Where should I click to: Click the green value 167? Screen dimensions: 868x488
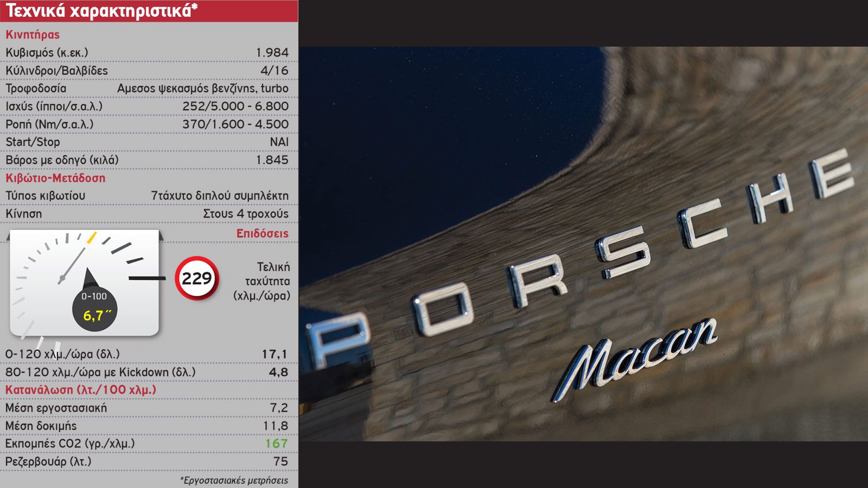point(276,444)
